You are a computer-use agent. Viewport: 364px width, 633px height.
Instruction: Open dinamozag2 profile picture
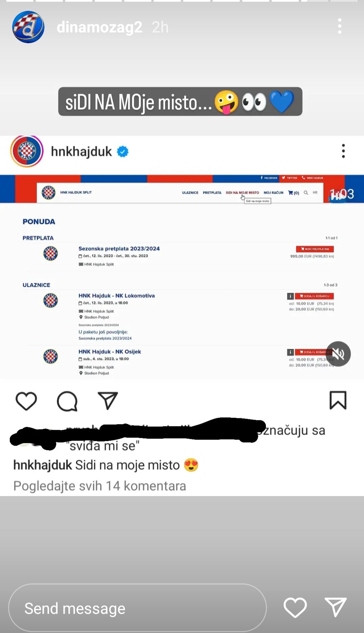(28, 27)
